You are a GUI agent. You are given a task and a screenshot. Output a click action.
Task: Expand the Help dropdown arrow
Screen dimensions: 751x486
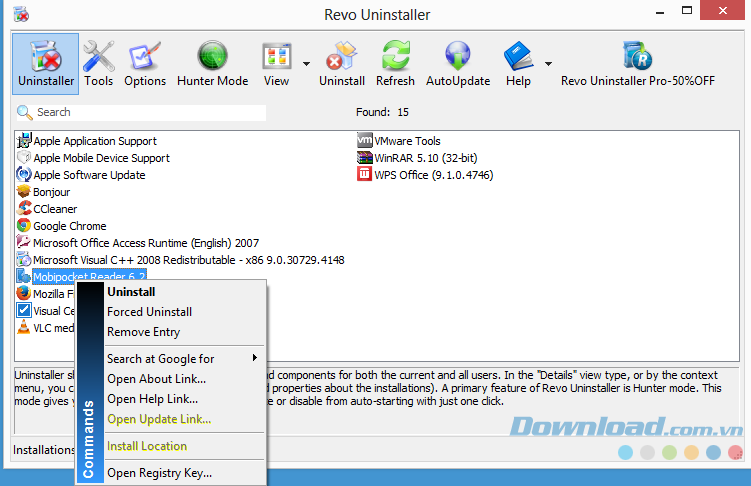548,63
